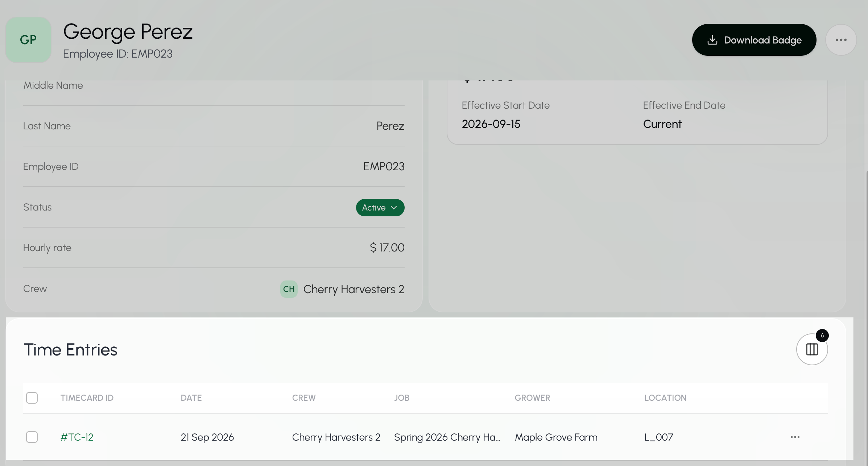
Task: Click the 2026-09-15 effective start date
Action: pos(491,124)
